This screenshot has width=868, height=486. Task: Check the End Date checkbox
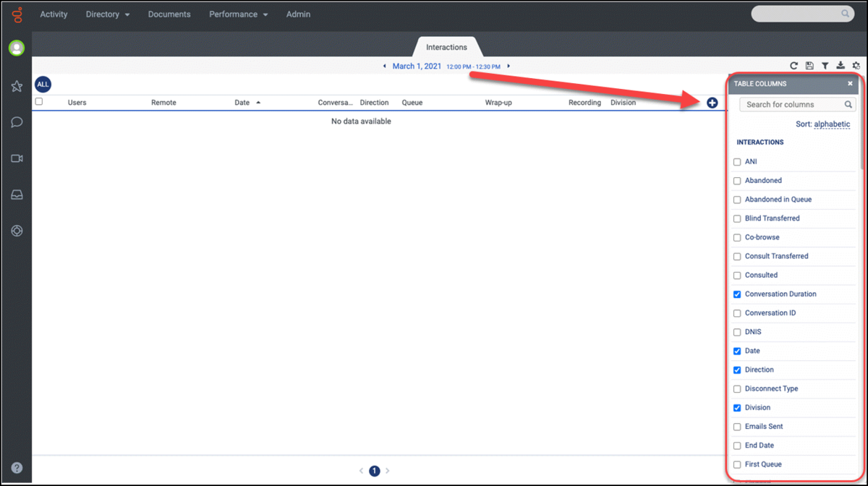click(737, 445)
